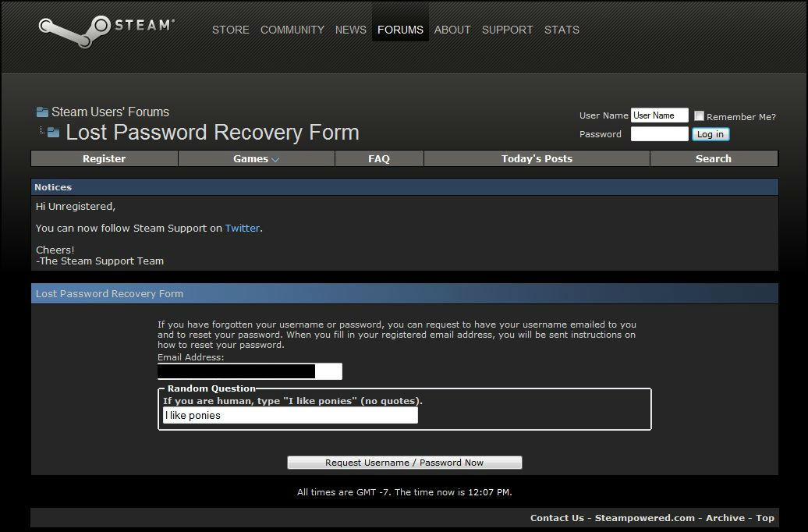Click the 'Hi Unregistered,' greeting text
Viewport: 808px width, 532px height.
(76, 206)
